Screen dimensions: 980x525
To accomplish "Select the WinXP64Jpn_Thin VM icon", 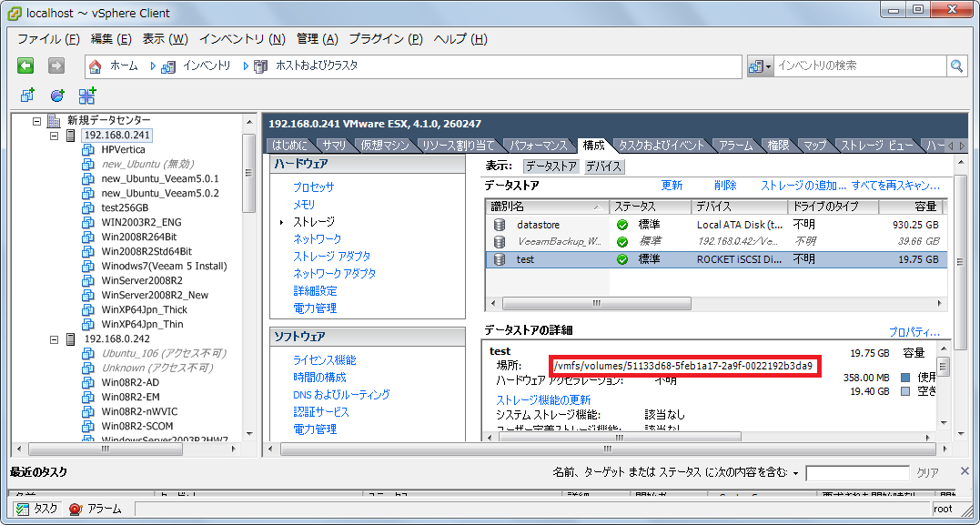I will pos(87,324).
